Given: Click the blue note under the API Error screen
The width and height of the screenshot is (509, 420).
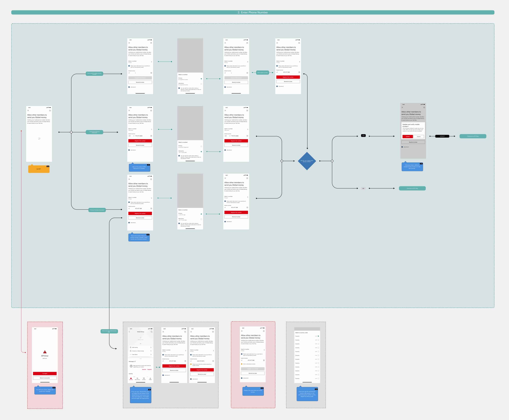Looking at the screenshot, I should click(x=45, y=390).
